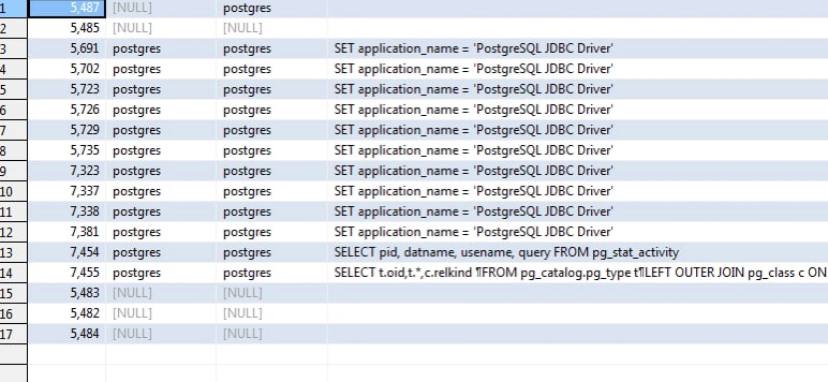Click the pid value 7,337
The width and height of the screenshot is (828, 382).
pos(67,191)
